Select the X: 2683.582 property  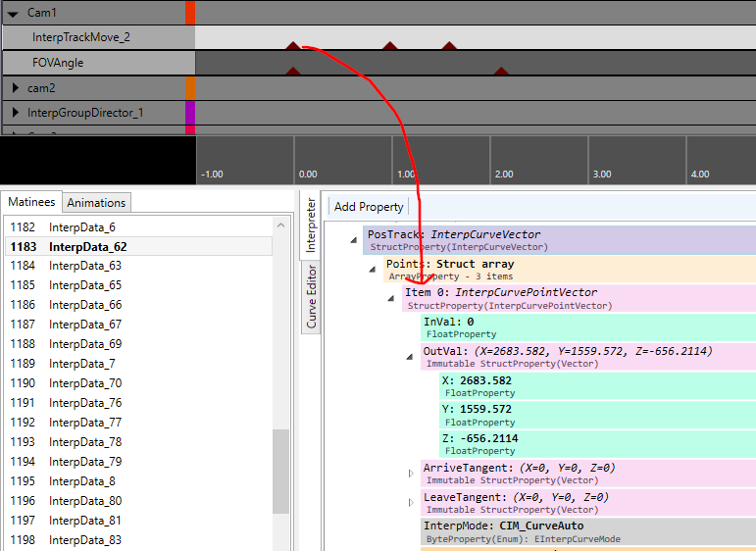[x=598, y=386]
